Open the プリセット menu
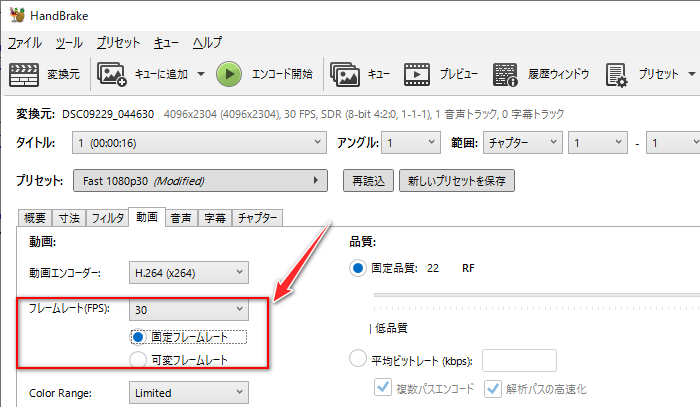700x407 pixels. point(118,43)
